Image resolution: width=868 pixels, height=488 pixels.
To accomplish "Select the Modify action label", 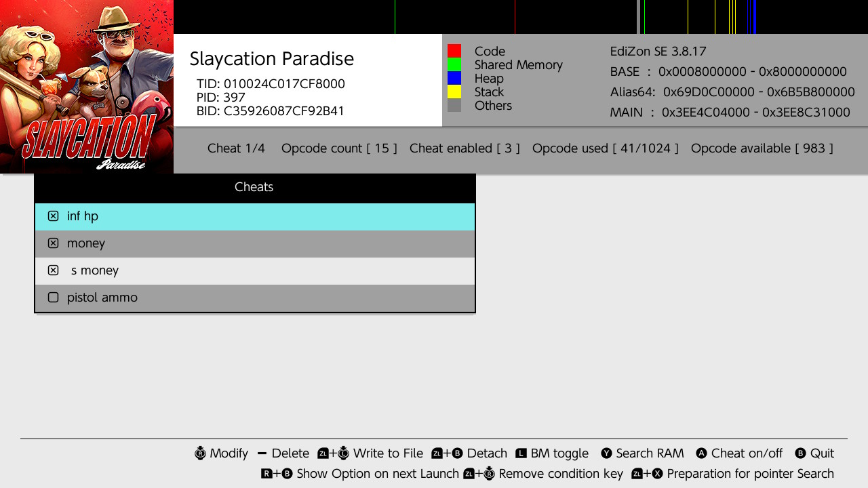I will tap(229, 453).
